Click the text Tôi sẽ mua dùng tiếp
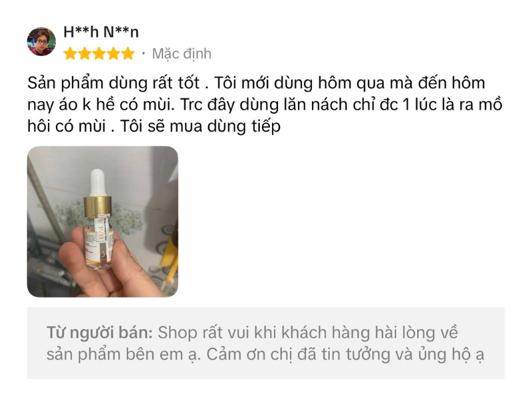This screenshot has width=532, height=399. coord(200,126)
